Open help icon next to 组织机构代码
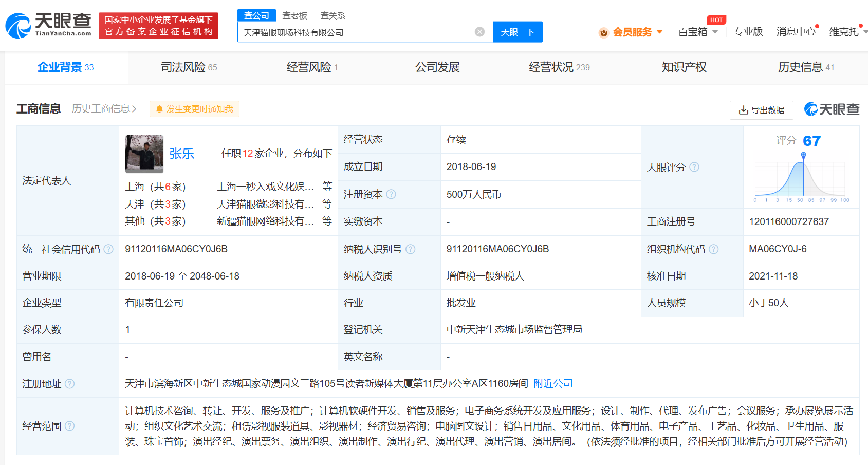868x465 pixels. (713, 249)
